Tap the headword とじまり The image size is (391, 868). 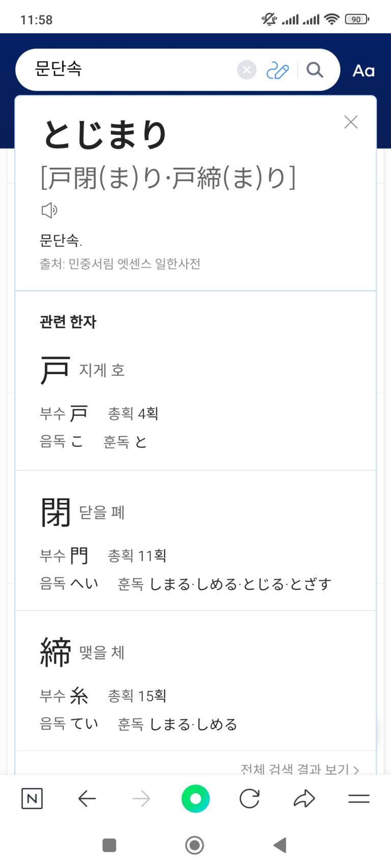click(105, 135)
